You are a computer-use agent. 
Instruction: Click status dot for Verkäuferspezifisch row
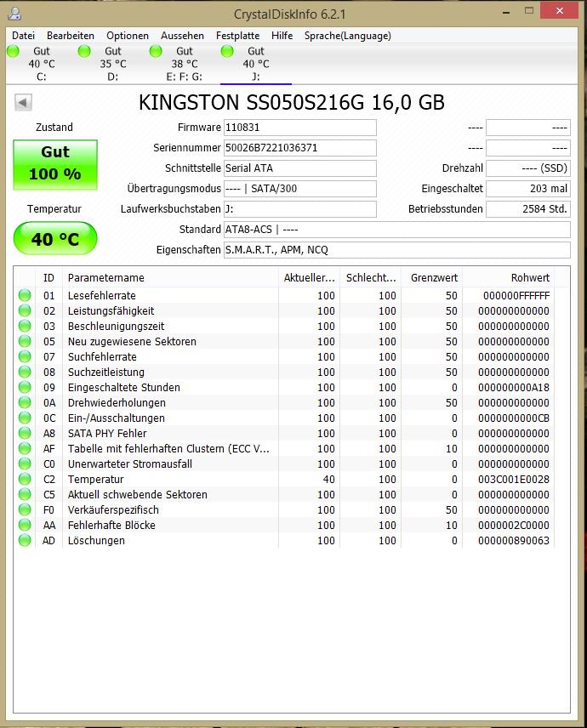click(x=25, y=509)
